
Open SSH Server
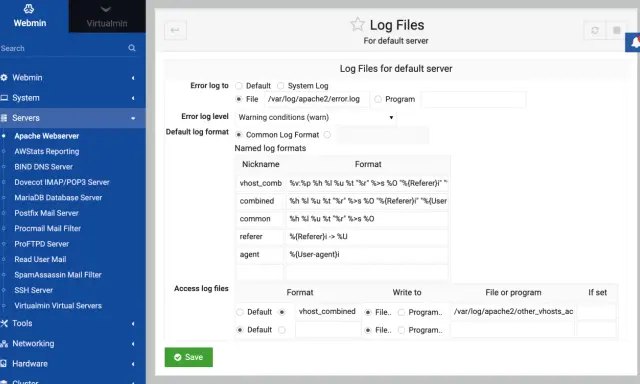click(x=33, y=291)
